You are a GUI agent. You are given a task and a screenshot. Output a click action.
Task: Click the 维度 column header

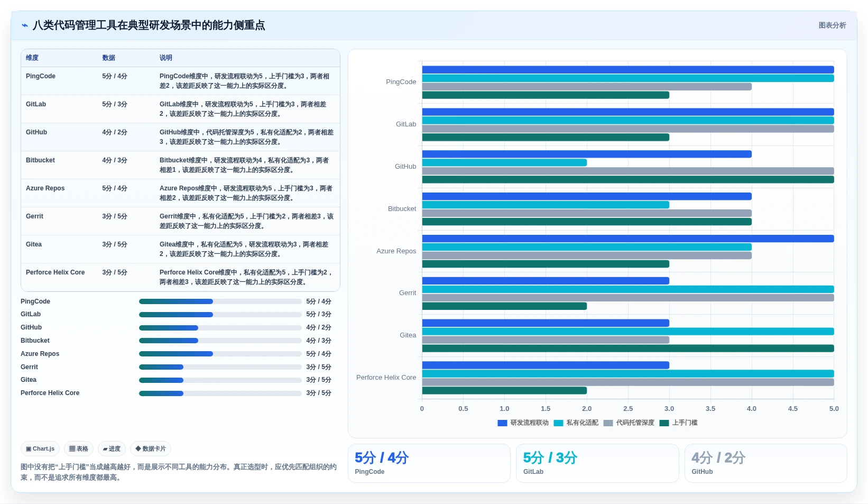(x=32, y=58)
